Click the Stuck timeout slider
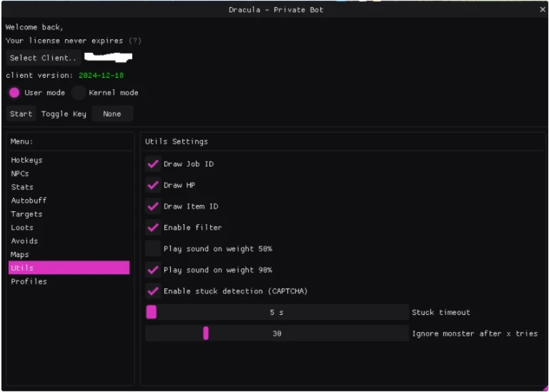 click(x=277, y=312)
